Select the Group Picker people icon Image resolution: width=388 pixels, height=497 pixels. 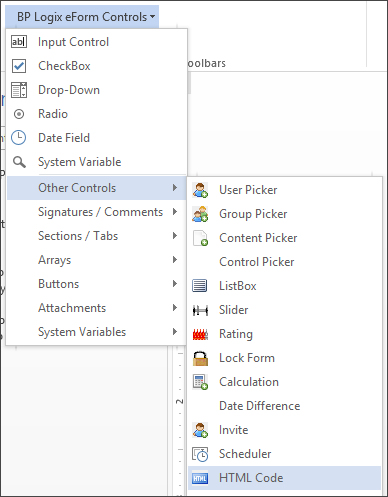click(x=200, y=214)
